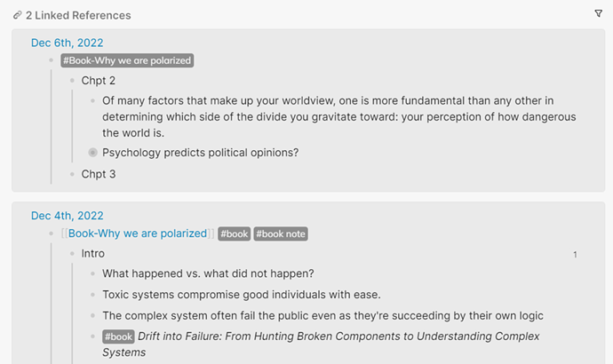613x364 pixels.
Task: Click bullet beside Intro block
Action: tap(72, 254)
